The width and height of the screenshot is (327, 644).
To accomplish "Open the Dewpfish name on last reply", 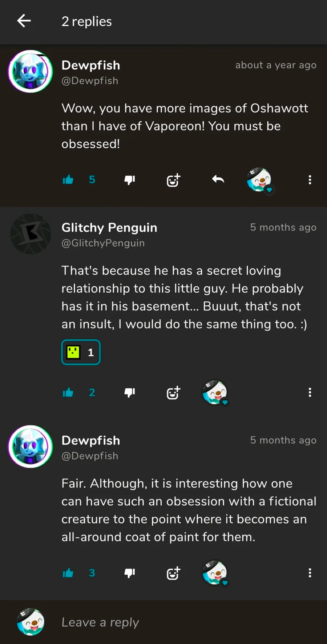I will 91,440.
